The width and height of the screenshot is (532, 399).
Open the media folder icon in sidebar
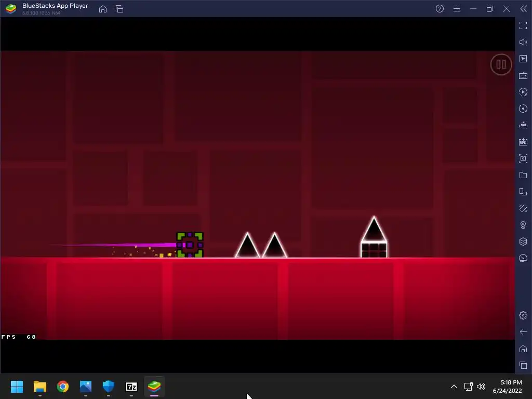[523, 175]
